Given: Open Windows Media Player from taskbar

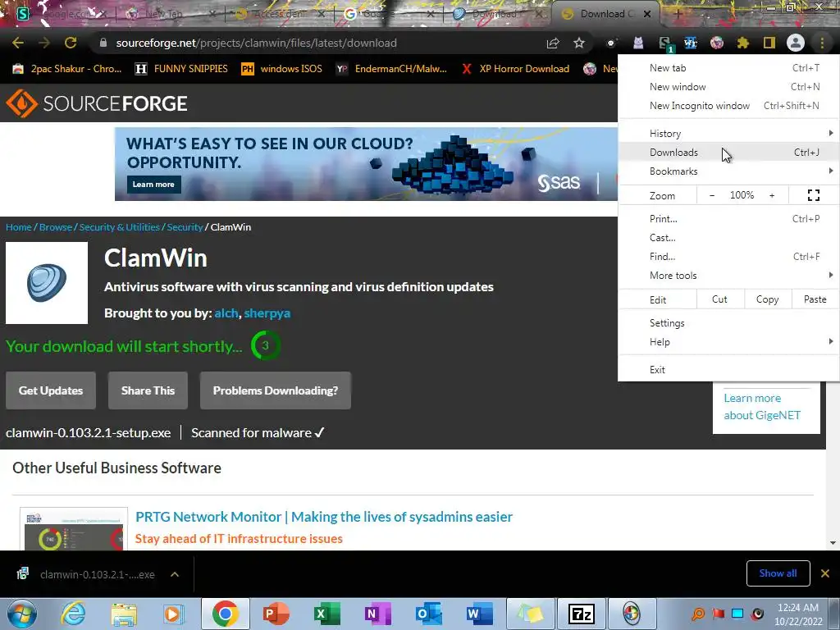Looking at the screenshot, I should pos(173,614).
